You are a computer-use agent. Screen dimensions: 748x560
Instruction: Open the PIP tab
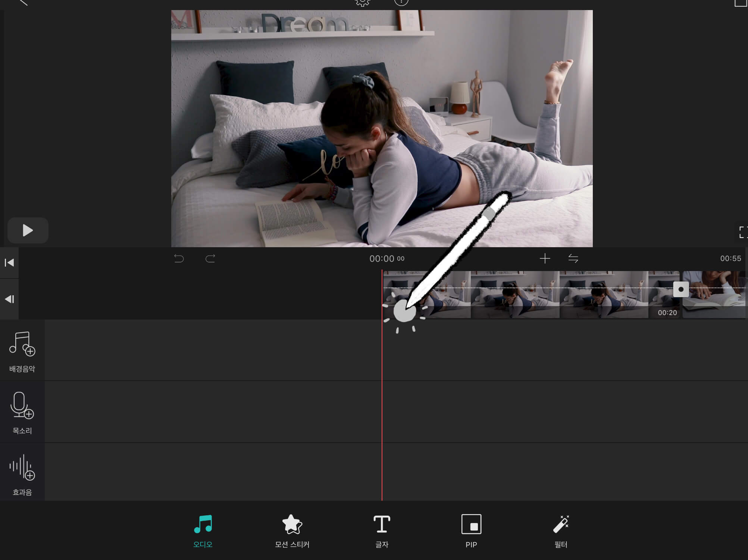coord(471,531)
